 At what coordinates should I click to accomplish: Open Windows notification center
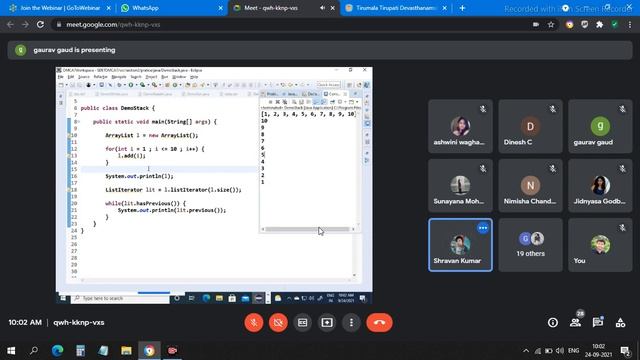point(625,351)
